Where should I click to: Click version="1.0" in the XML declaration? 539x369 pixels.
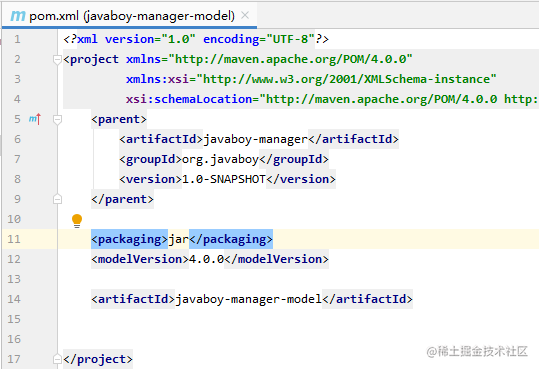point(150,39)
